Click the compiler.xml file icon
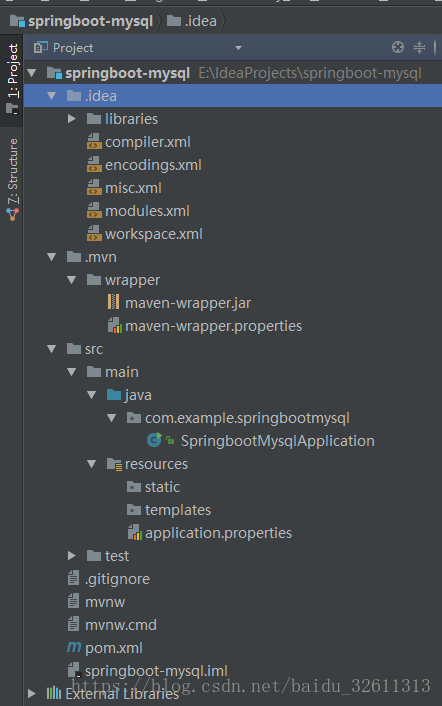 [94, 141]
